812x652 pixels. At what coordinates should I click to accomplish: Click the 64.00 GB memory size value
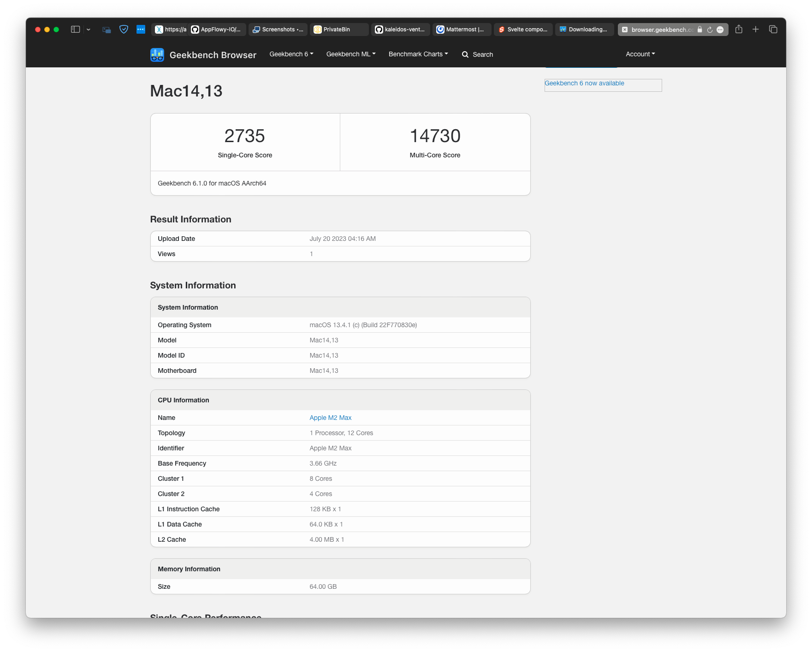pyautogui.click(x=323, y=586)
